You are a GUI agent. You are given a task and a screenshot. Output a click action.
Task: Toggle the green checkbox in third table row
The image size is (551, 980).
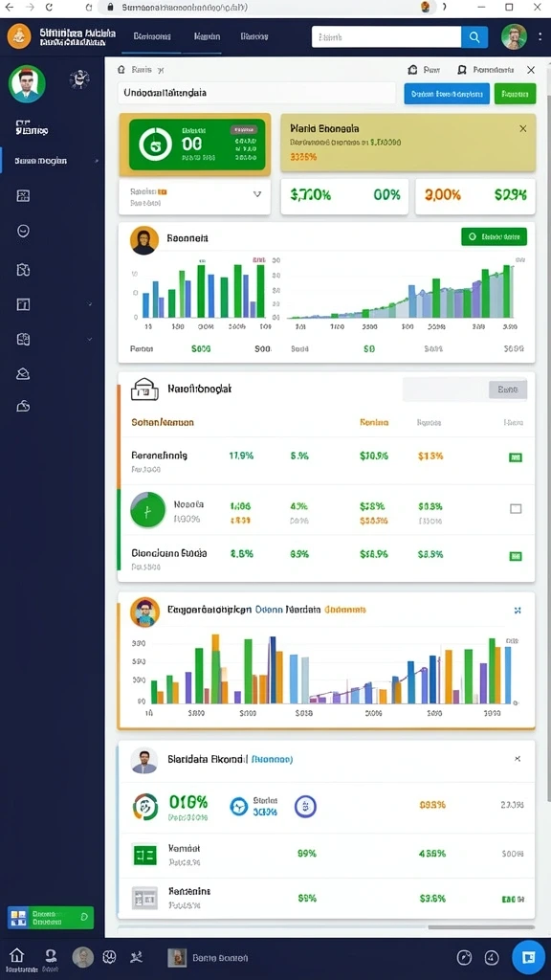coord(516,556)
